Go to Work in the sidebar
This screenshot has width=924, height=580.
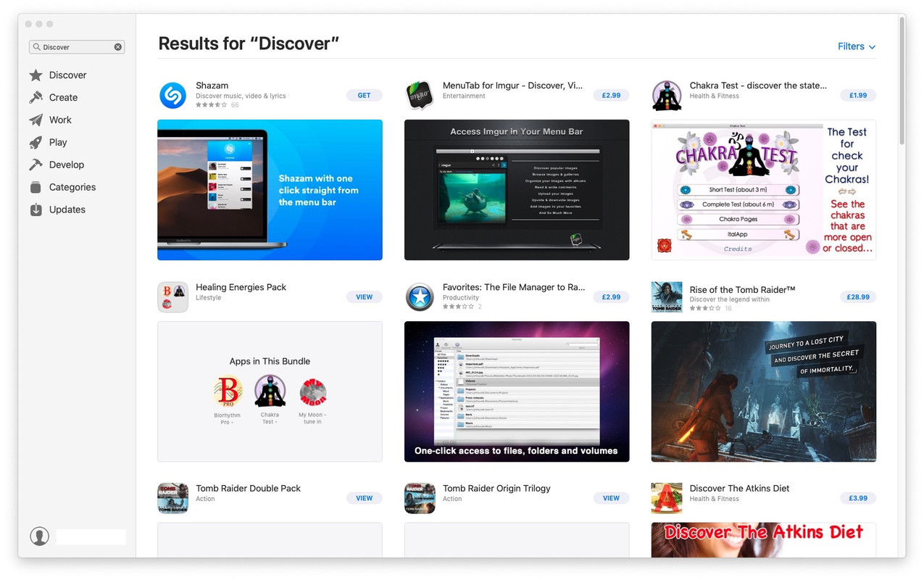(x=60, y=120)
